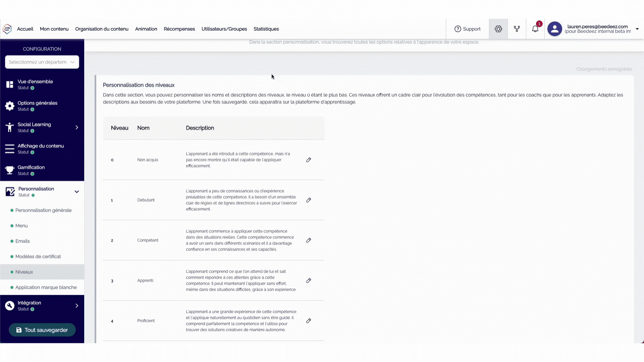Click the Options générales gear icon
Viewport: 644px width, 362px height.
pyautogui.click(x=9, y=106)
